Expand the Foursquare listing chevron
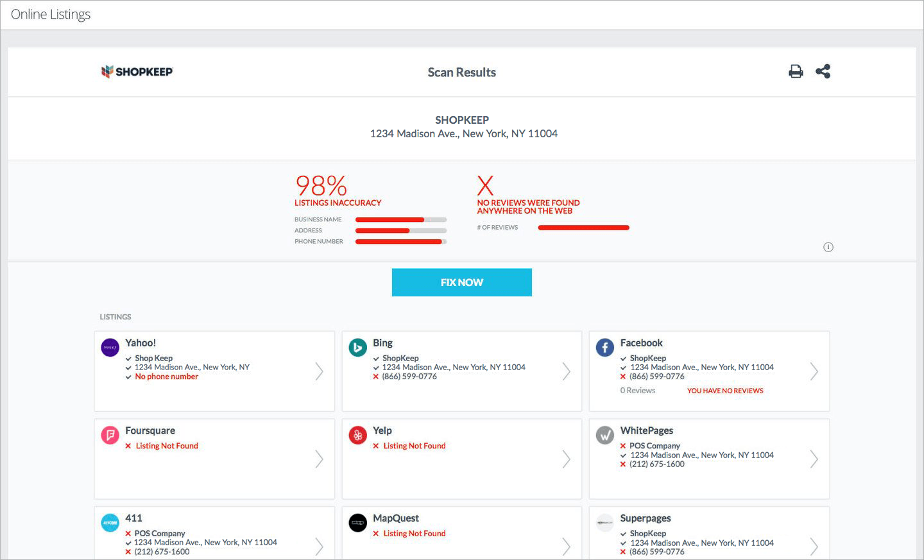 tap(319, 459)
